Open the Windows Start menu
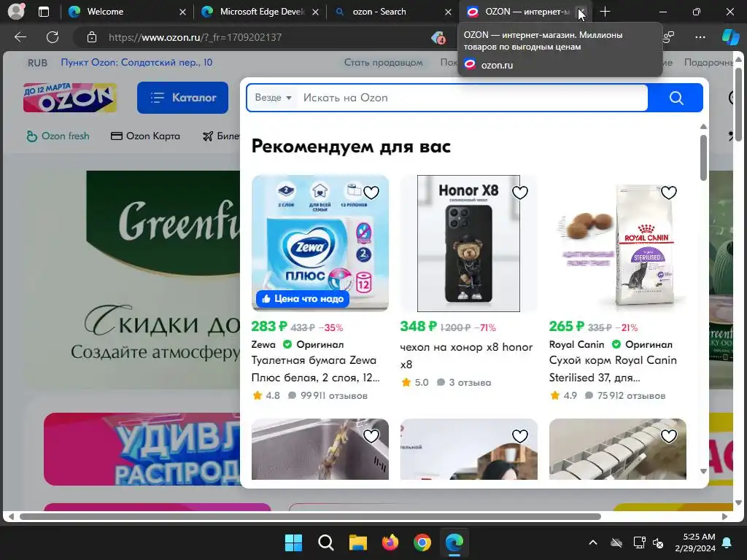747x560 pixels. pos(293,542)
